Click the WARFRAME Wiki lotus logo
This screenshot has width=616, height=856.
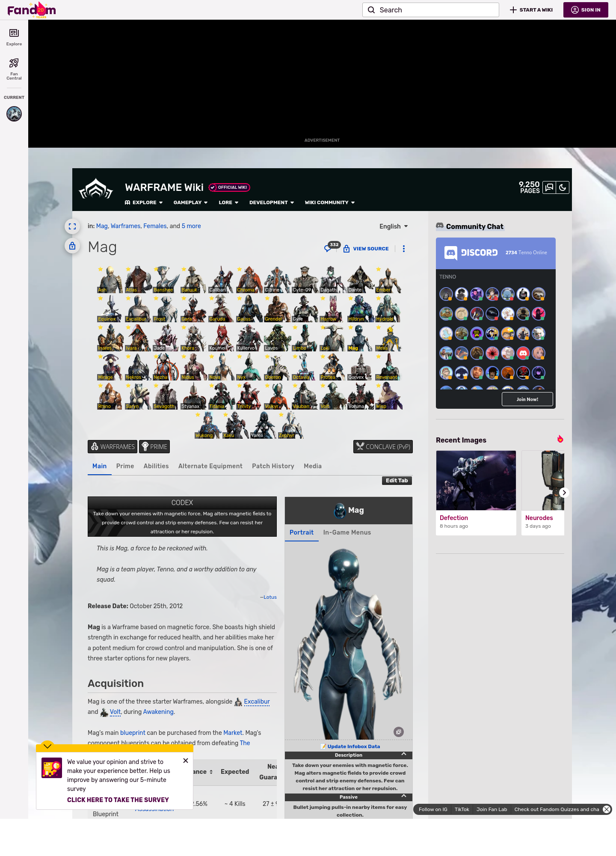(96, 189)
